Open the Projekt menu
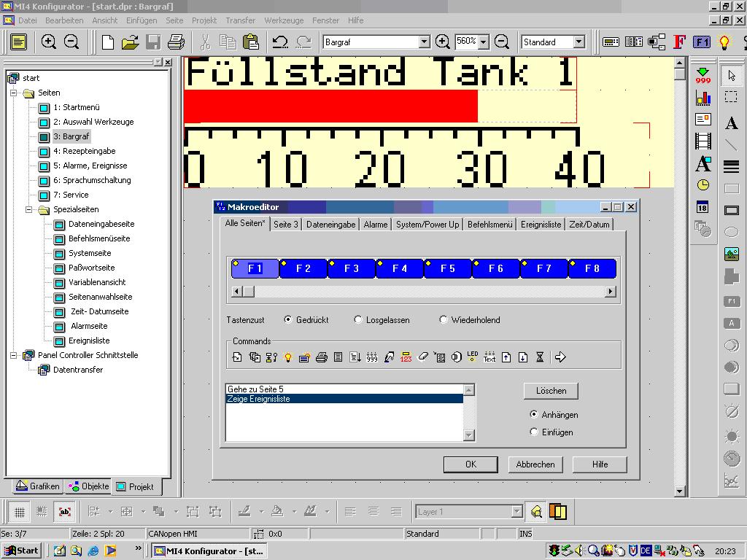This screenshot has width=747, height=560. 204,20
